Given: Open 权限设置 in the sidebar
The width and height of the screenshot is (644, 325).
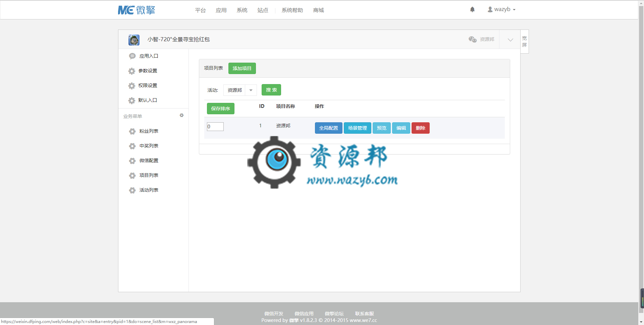Looking at the screenshot, I should (x=148, y=85).
